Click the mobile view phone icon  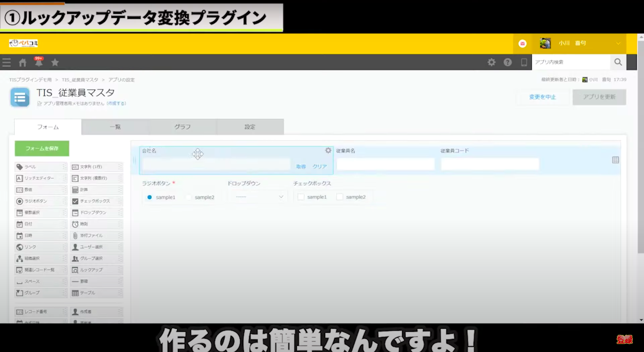[x=524, y=63]
